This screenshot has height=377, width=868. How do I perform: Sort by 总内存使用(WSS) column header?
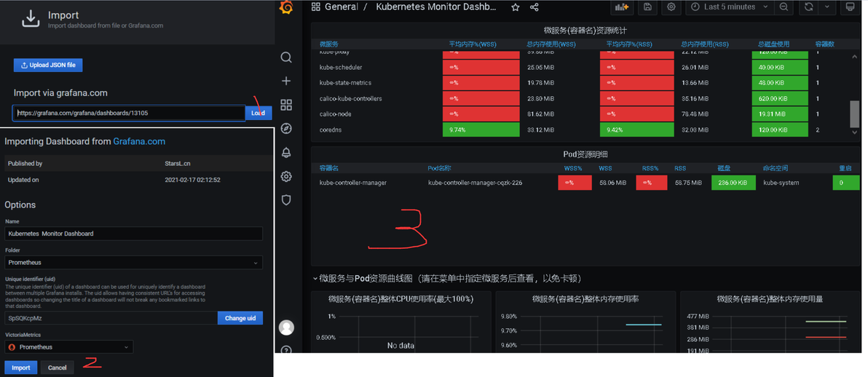tap(551, 44)
